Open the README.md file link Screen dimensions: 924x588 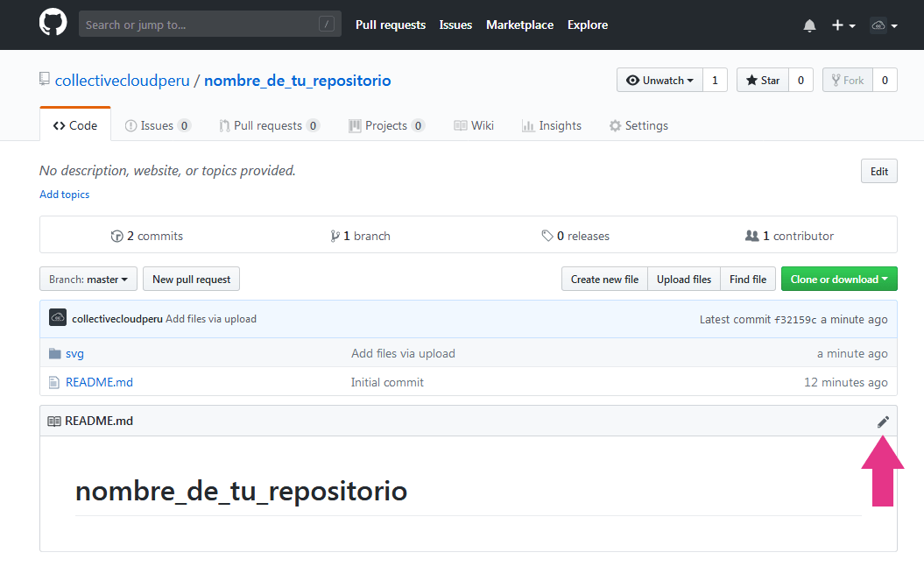pyautogui.click(x=99, y=382)
